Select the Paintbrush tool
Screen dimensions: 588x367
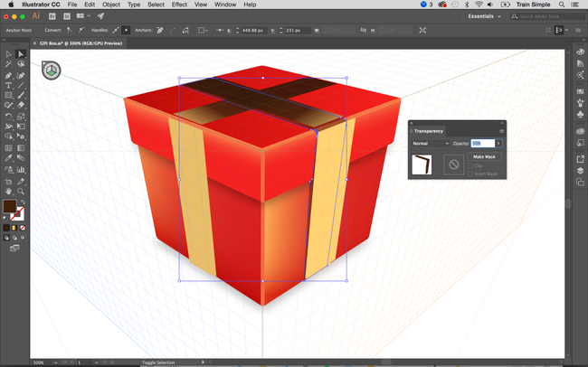pyautogui.click(x=21, y=95)
